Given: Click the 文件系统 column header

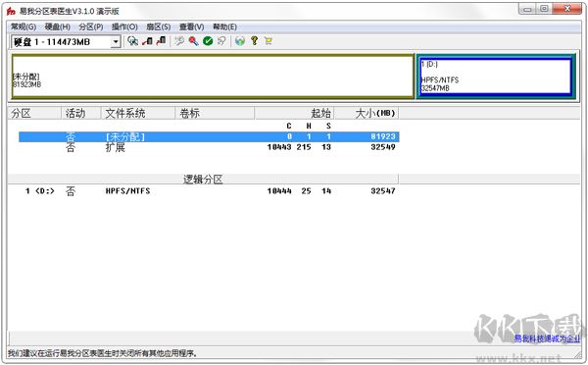Looking at the screenshot, I should 138,113.
